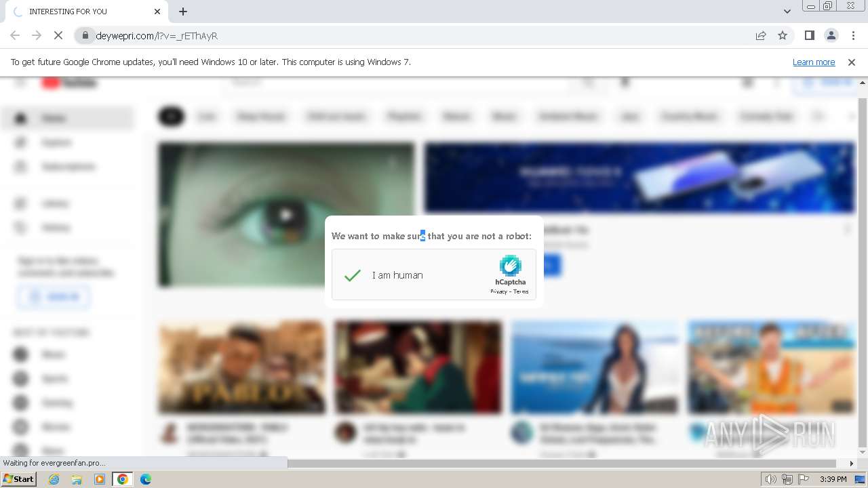Viewport: 868px width, 488px height.
Task: Select the blurred 'All' filter chip
Action: tap(171, 117)
